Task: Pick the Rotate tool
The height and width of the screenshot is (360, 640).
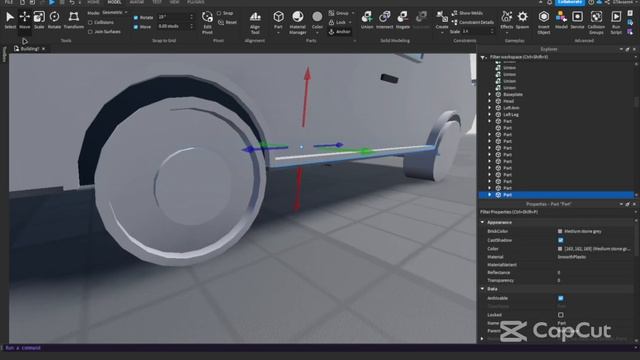Action: pos(54,20)
